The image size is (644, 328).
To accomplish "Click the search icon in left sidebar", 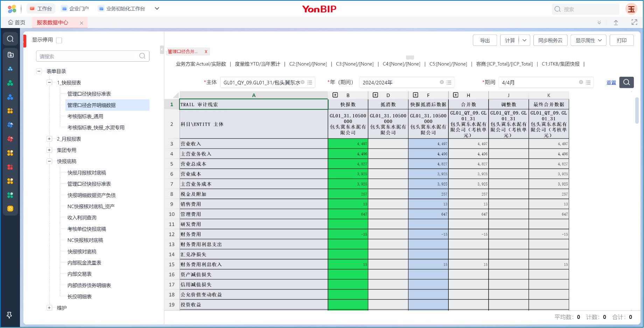I will point(10,39).
